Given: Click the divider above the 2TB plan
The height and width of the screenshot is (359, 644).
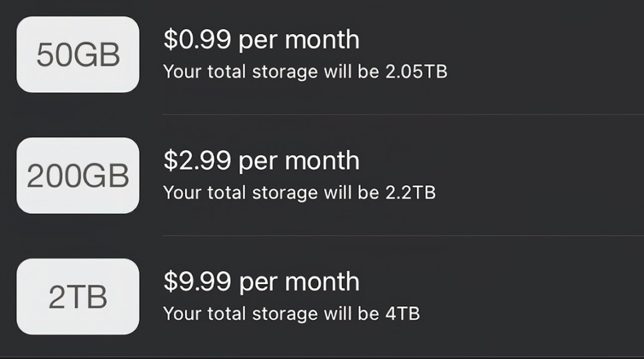Looking at the screenshot, I should 402,236.
